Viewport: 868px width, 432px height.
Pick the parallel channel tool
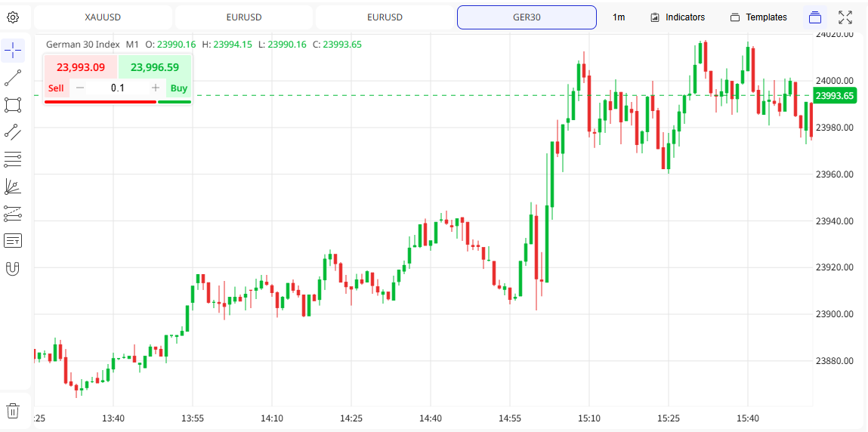[13, 132]
